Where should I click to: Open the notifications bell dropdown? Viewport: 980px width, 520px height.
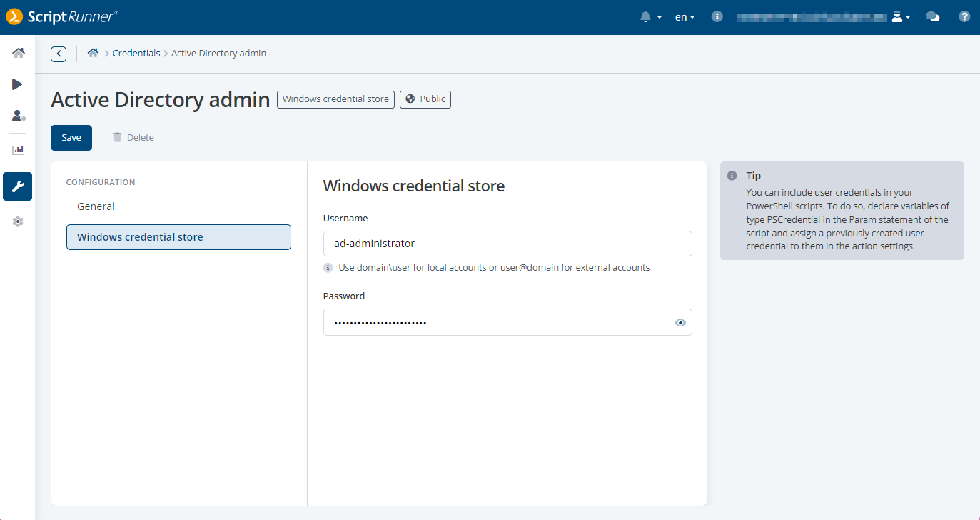click(651, 16)
